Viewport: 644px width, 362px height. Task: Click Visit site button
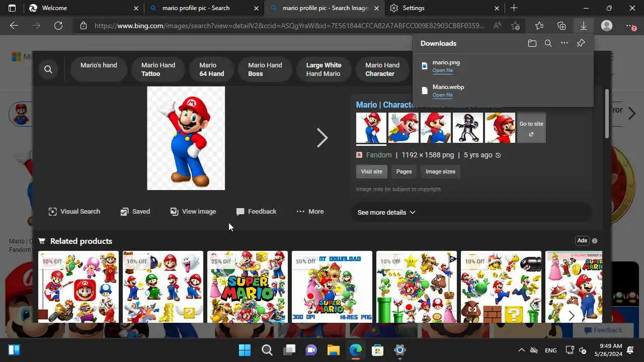[x=371, y=171]
